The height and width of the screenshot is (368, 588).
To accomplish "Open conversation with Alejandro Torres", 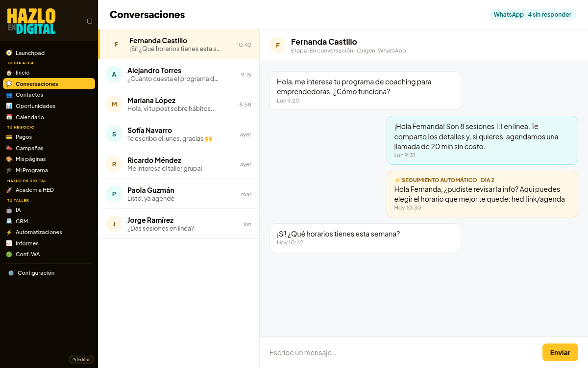I will coord(179,75).
